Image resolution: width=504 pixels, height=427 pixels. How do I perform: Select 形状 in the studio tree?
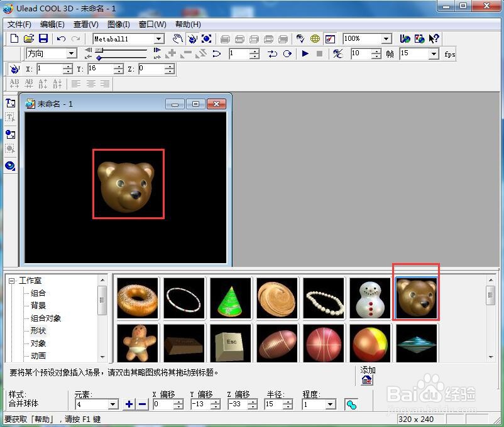(38, 331)
